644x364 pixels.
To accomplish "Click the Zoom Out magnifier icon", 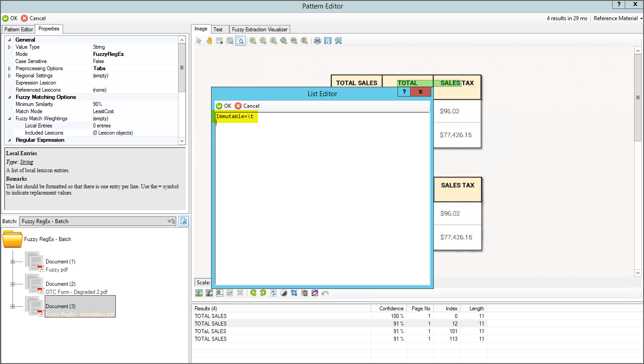I will [263, 41].
